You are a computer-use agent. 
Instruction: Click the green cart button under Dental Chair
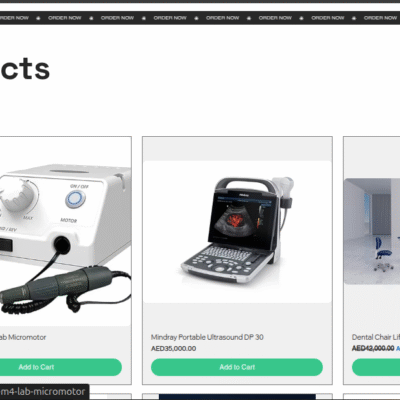pyautogui.click(x=376, y=367)
